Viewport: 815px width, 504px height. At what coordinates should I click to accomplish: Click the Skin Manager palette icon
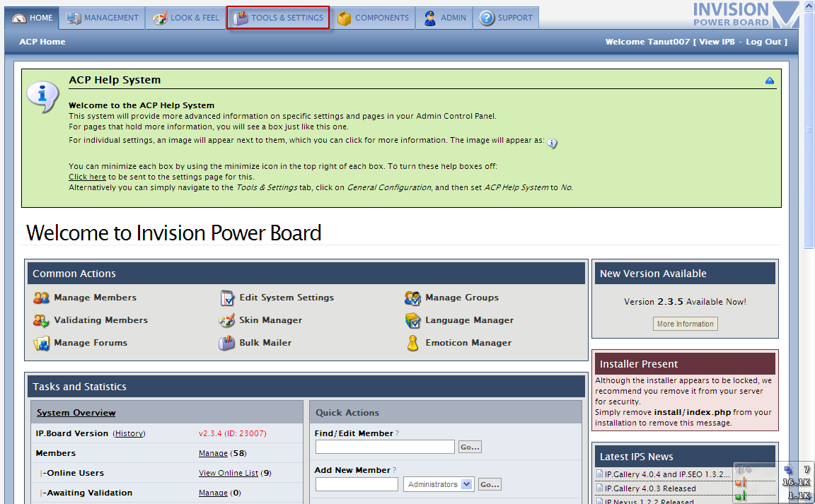(226, 321)
